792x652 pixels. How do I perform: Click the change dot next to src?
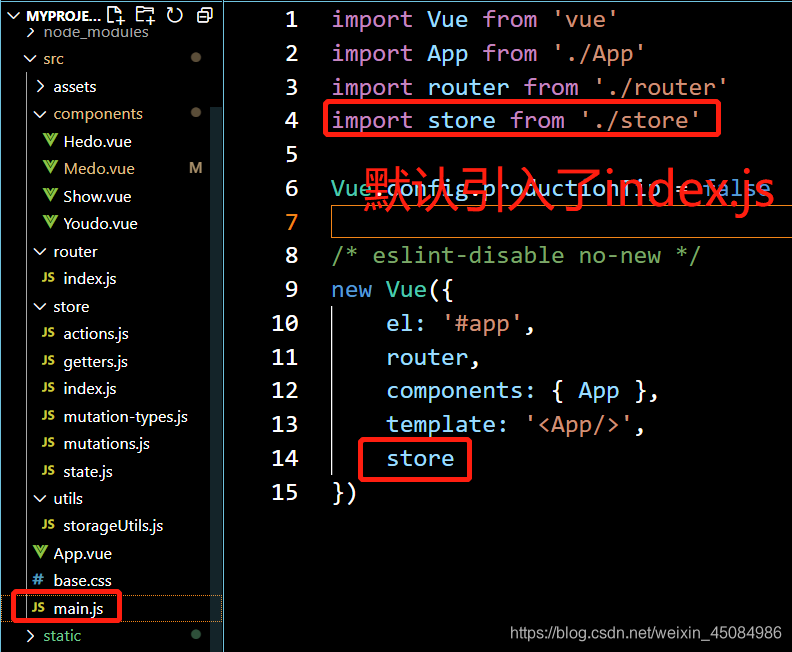tap(196, 58)
